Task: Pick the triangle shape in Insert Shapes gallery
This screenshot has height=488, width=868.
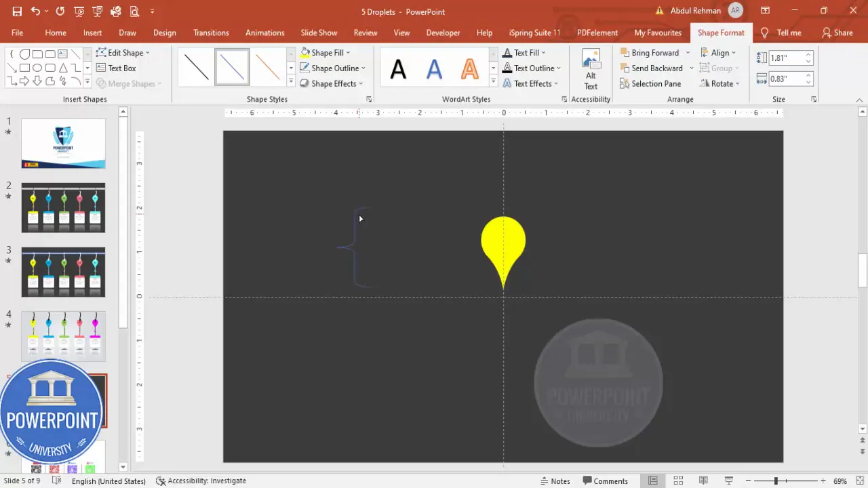Action: pos(63,68)
